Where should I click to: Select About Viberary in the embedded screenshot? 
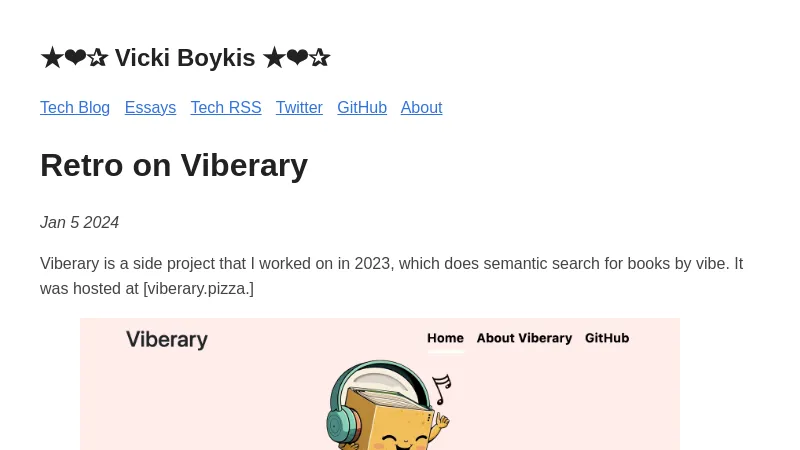(x=524, y=338)
